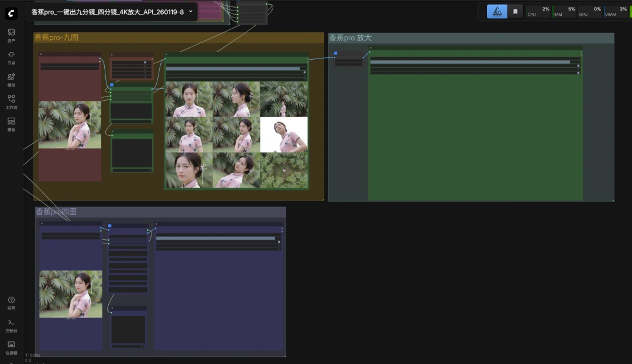Select the 香蕉pro-九图 group title

click(x=56, y=37)
